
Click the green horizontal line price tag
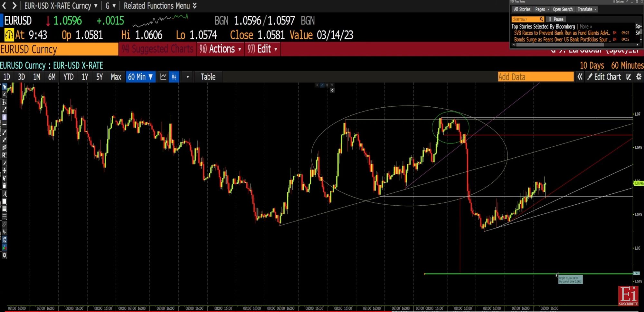point(636,273)
